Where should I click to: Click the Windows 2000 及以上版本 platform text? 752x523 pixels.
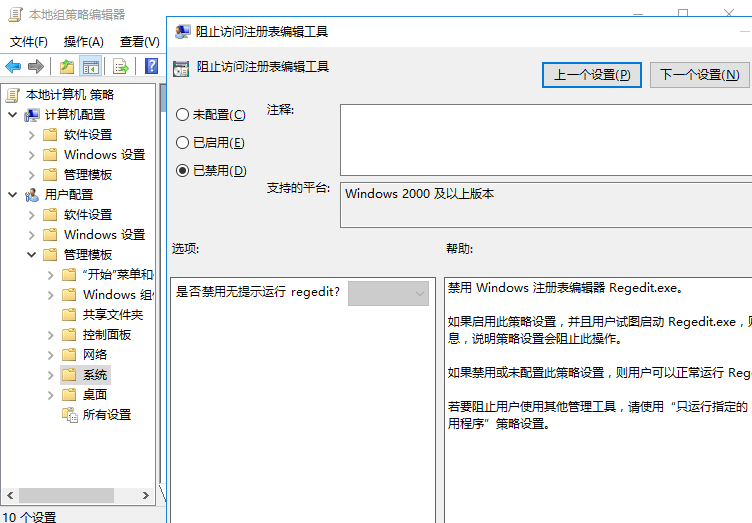[420, 194]
